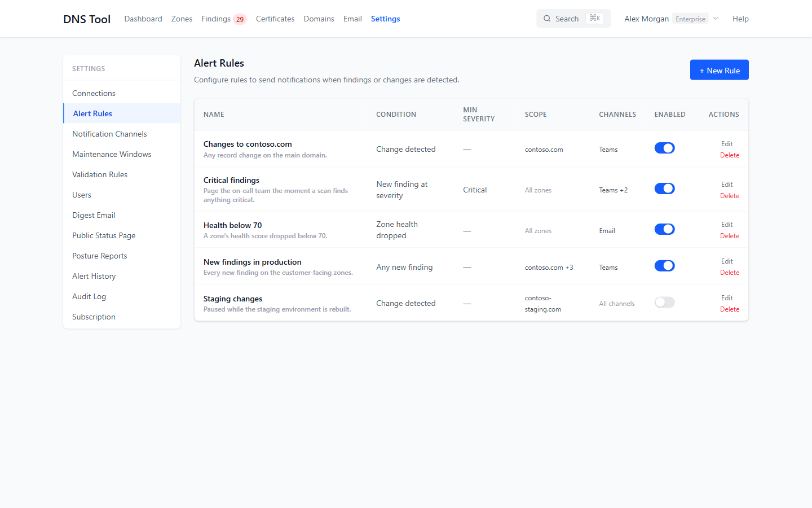This screenshot has width=812, height=508.
Task: Disable New findings in production toggle
Action: pos(664,266)
